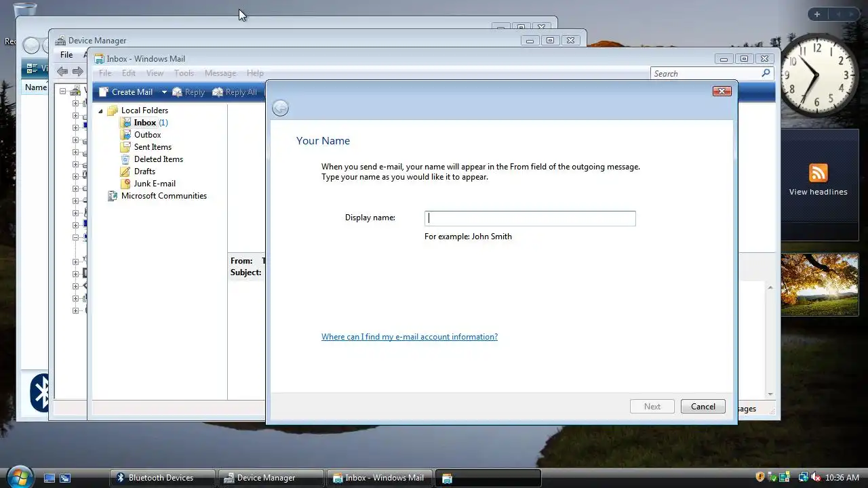This screenshot has width=868, height=488.
Task: Open 'Where can I find my e-mail account information?' link
Action: [x=410, y=337]
